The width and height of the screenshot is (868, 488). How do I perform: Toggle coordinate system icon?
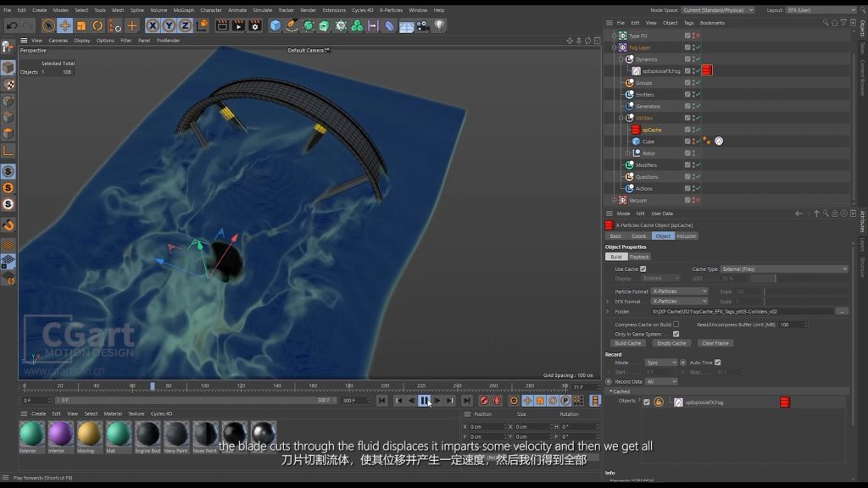point(202,25)
